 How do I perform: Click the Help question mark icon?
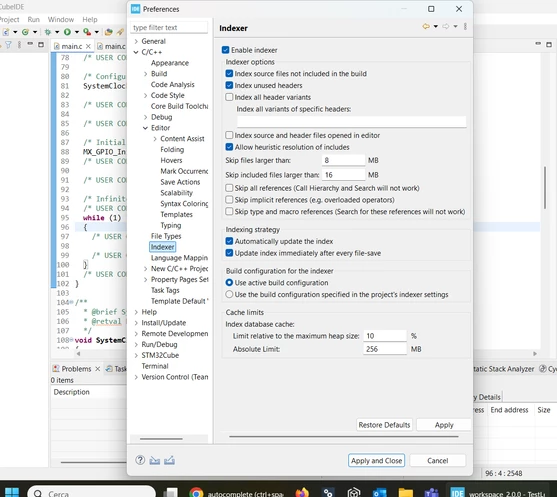140,460
